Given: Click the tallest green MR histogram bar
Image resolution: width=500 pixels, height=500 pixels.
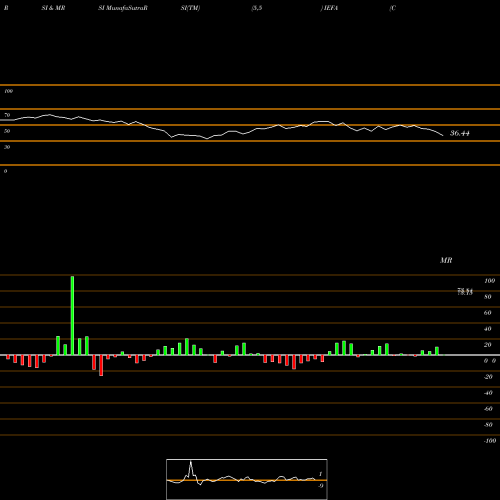Looking at the screenshot, I should coord(72,316).
